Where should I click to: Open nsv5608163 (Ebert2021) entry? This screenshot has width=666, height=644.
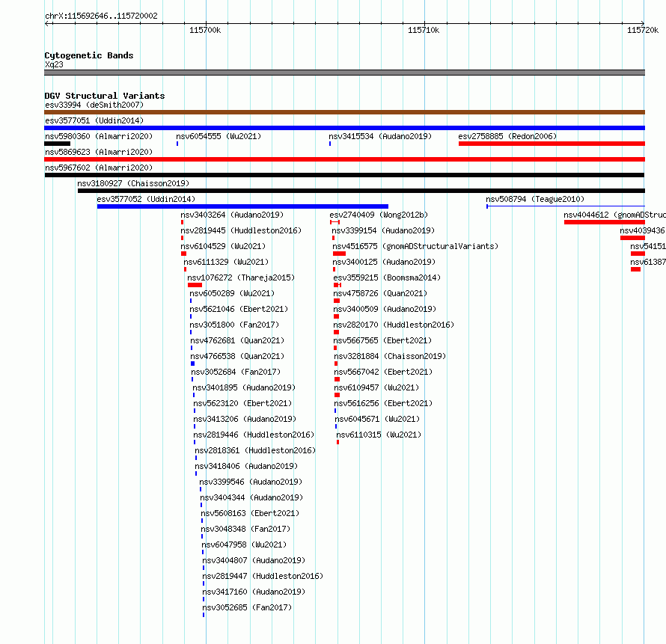click(250, 513)
